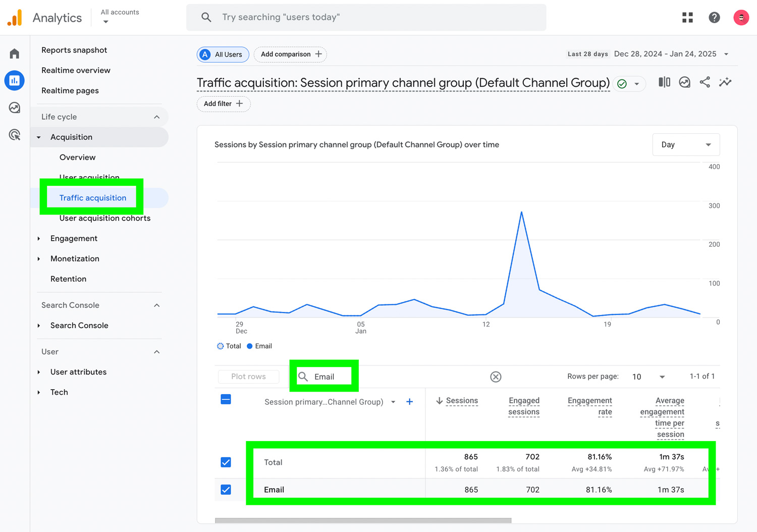Click the 1-1 of 1 pagination text

pos(702,377)
